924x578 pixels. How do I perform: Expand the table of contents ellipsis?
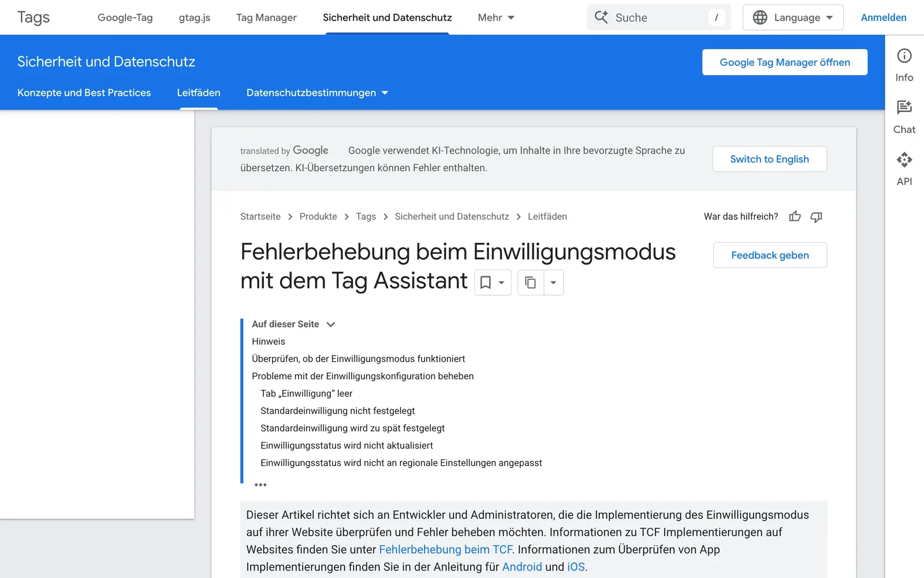point(260,485)
